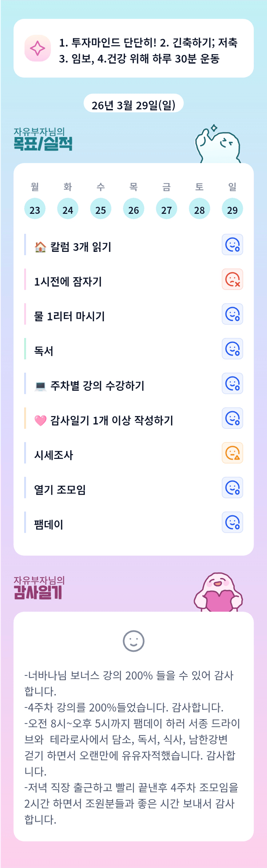The height and width of the screenshot is (868, 267).
Task: Click the smiley mood icon in 감사일기
Action: click(x=133, y=641)
